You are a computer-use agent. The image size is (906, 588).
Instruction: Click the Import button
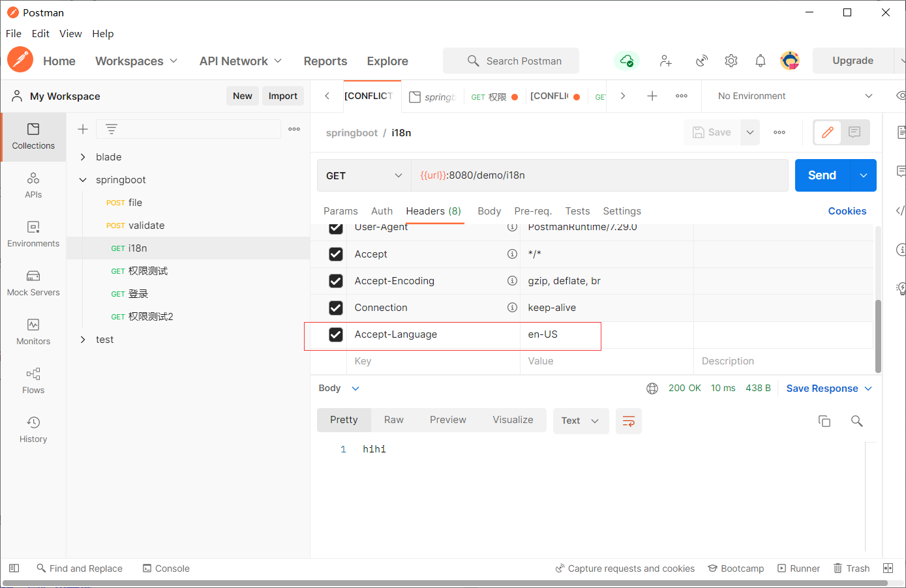(283, 96)
